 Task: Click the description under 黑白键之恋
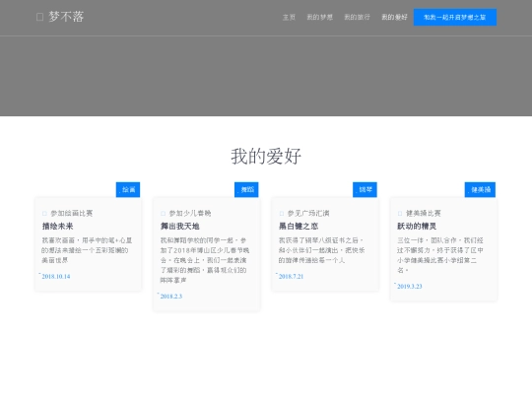click(321, 250)
